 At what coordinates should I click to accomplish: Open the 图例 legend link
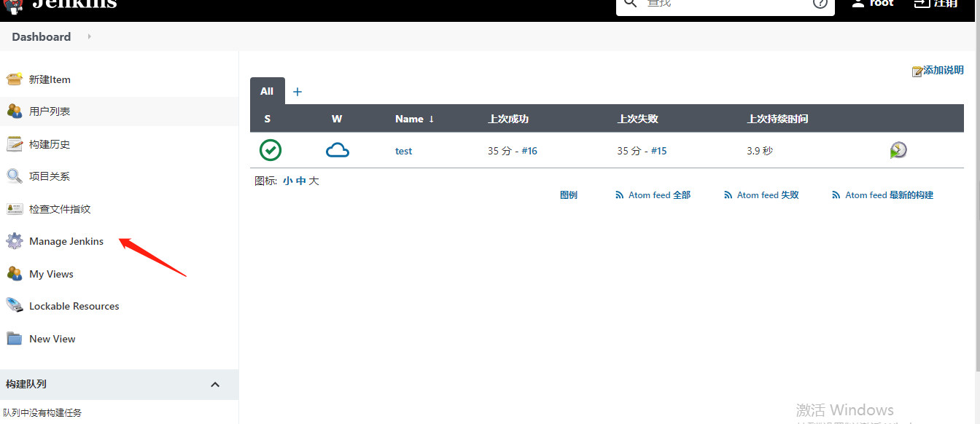pyautogui.click(x=569, y=195)
